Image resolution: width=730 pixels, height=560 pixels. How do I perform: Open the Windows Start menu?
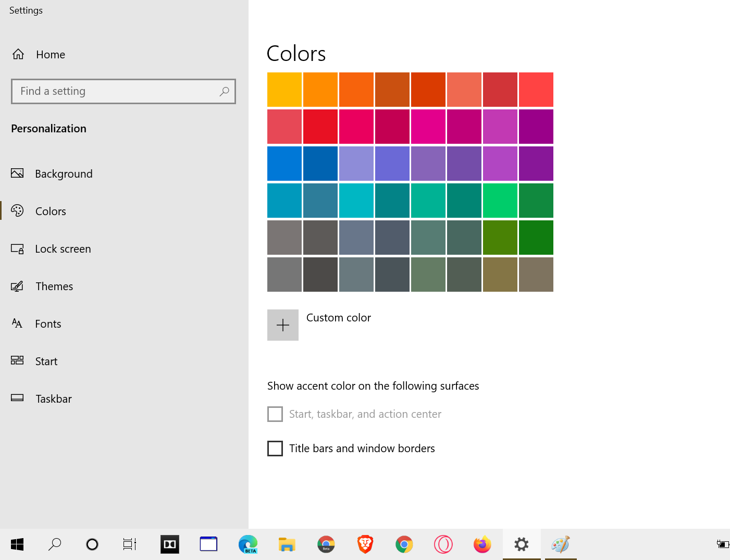tap(17, 544)
